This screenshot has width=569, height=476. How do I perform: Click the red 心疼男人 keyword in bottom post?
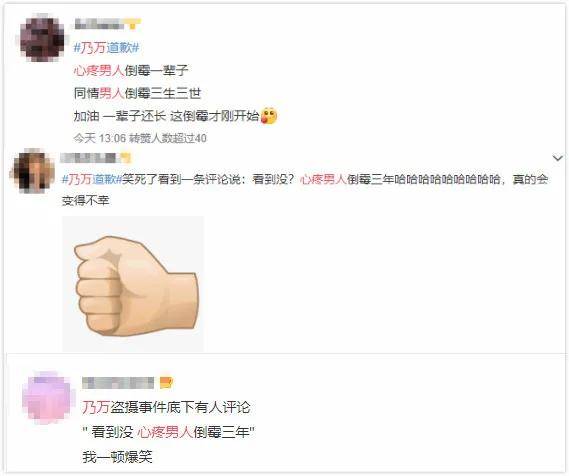click(x=164, y=432)
